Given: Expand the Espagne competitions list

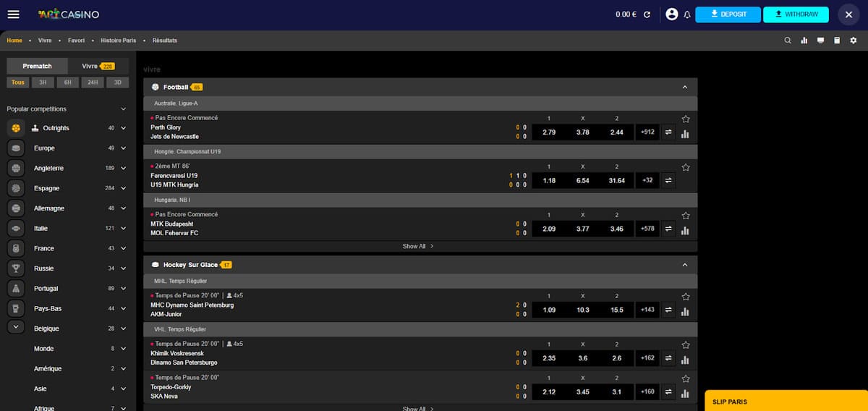Looking at the screenshot, I should 123,189.
